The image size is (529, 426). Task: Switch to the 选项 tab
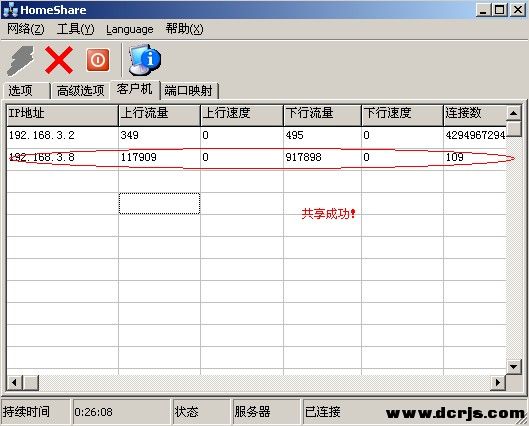tap(26, 91)
